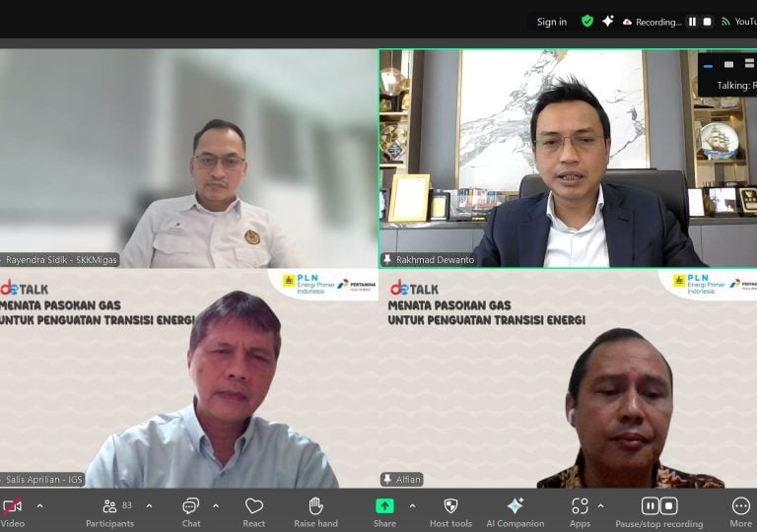Click the YouTube live stream indicator
Screen dimensions: 757x532
pyautogui.click(x=738, y=22)
